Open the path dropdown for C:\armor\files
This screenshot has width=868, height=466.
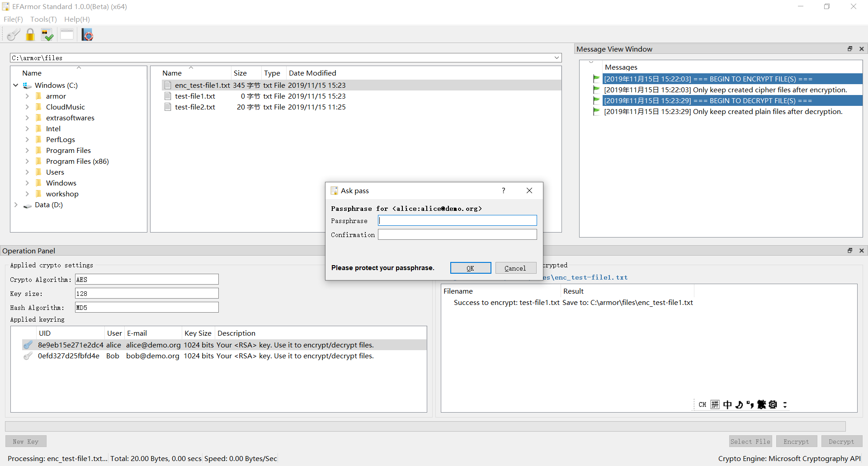pyautogui.click(x=557, y=58)
